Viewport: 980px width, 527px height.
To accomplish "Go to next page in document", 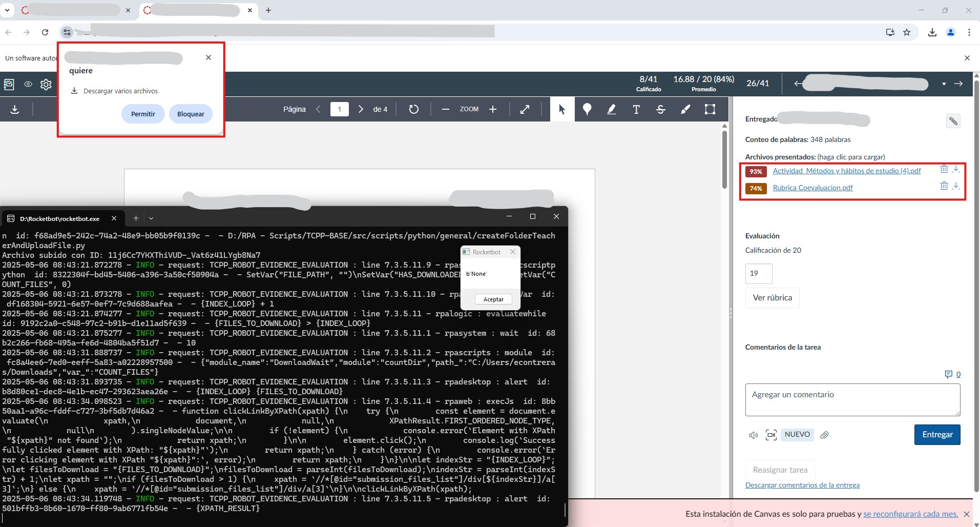I will [x=361, y=109].
